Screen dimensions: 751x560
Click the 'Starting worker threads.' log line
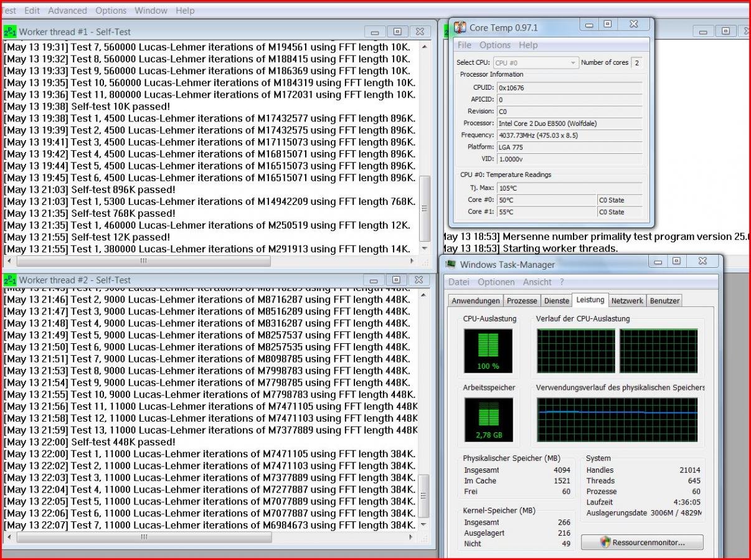click(x=529, y=249)
